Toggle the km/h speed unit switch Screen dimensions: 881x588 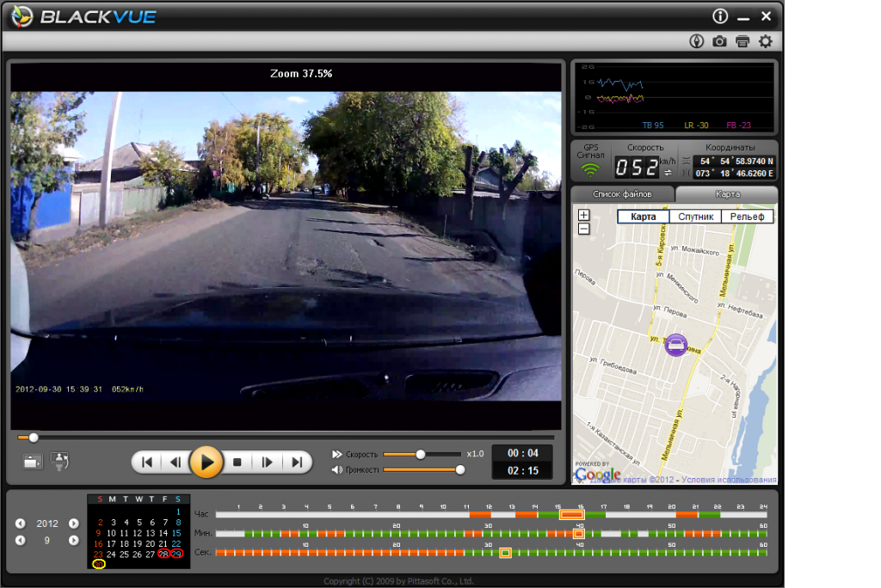(668, 173)
